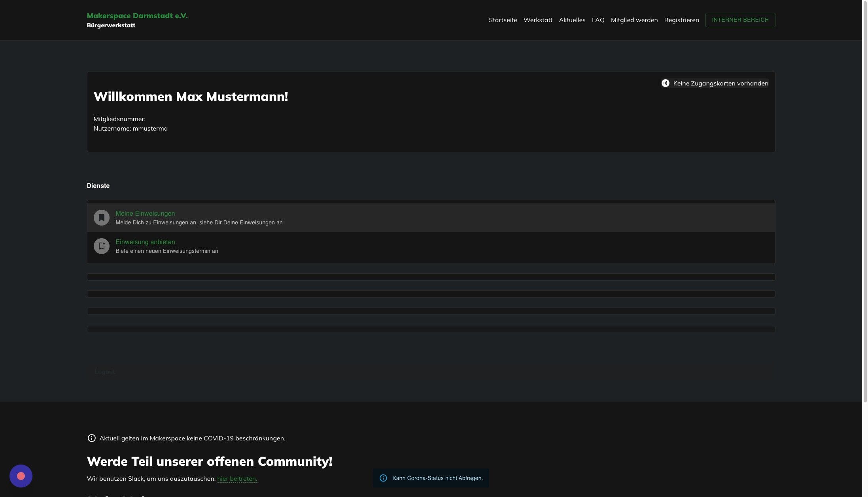868x497 pixels.
Task: Select Mitglied werden in the navigation
Action: coord(634,20)
